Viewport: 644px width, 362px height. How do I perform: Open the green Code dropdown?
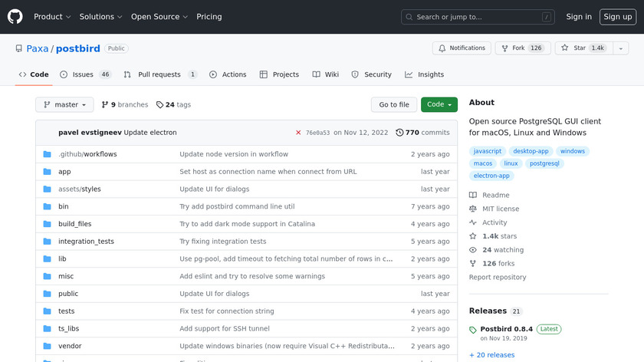(439, 105)
